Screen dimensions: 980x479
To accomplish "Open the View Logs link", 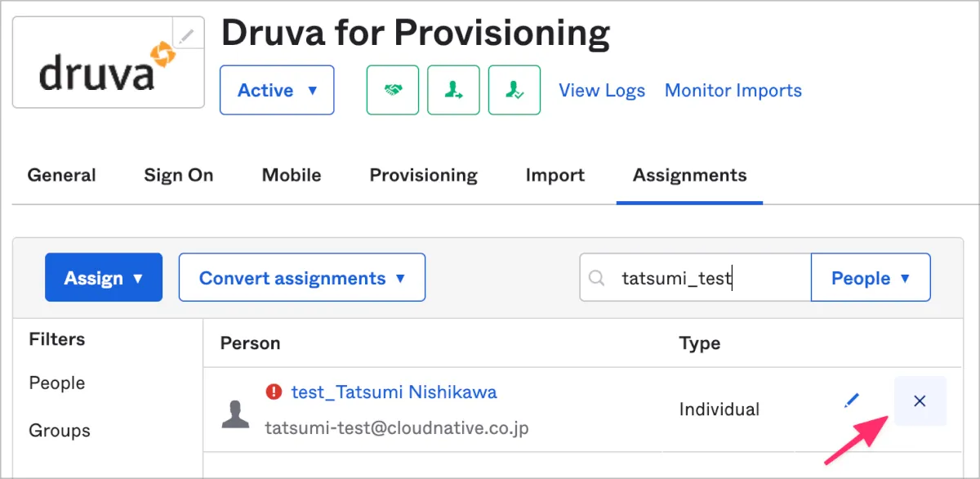I will pos(601,90).
